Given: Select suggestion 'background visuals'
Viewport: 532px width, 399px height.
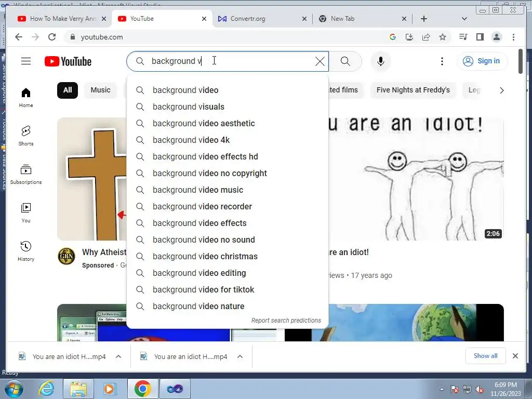Looking at the screenshot, I should (x=228, y=107).
